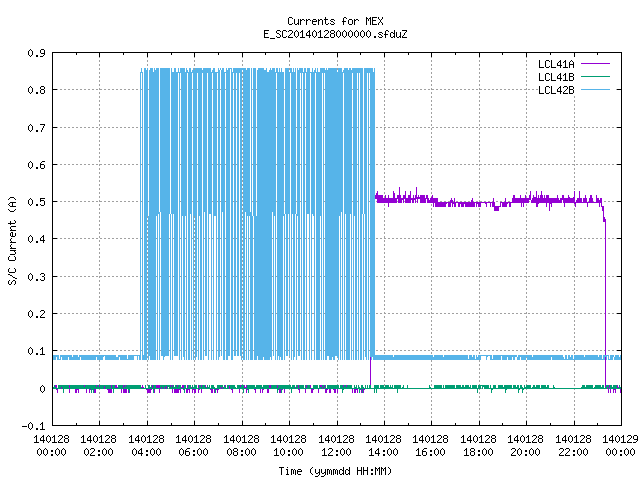Click the y-axis tick label 0.1
640x480 pixels.
tap(36, 351)
